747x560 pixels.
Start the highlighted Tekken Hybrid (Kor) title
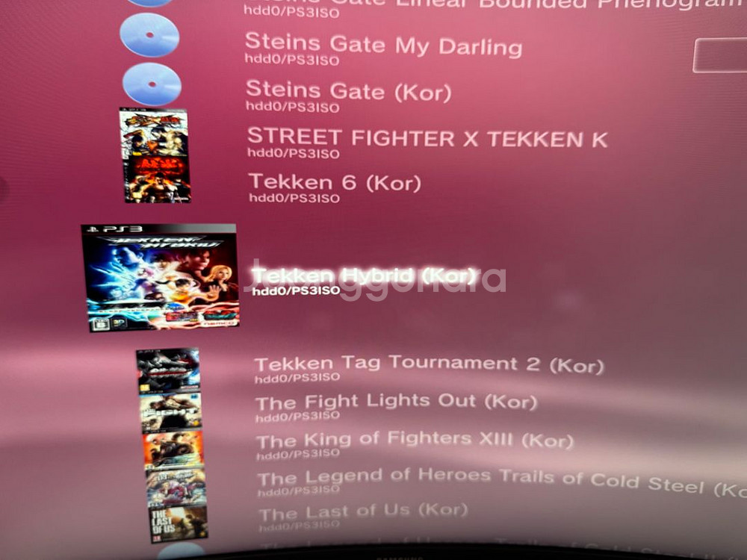[364, 276]
